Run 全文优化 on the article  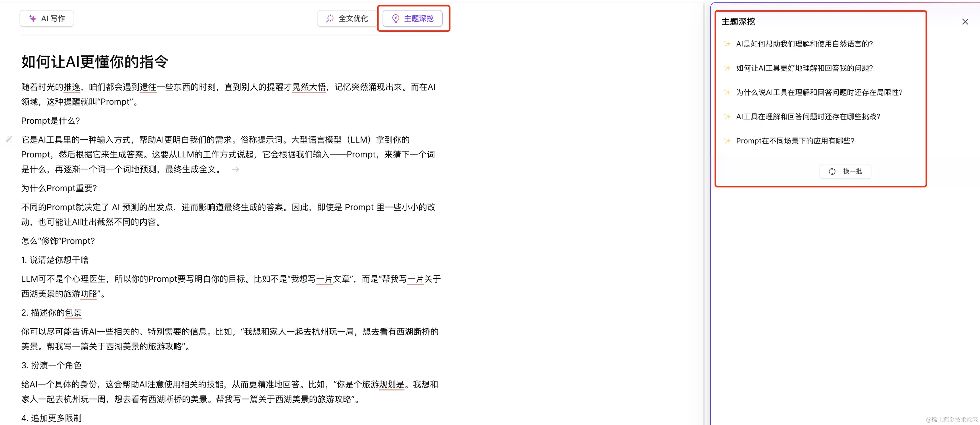click(x=346, y=18)
